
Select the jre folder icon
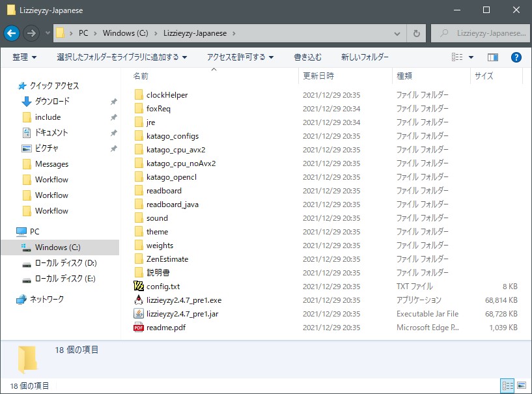[139, 122]
